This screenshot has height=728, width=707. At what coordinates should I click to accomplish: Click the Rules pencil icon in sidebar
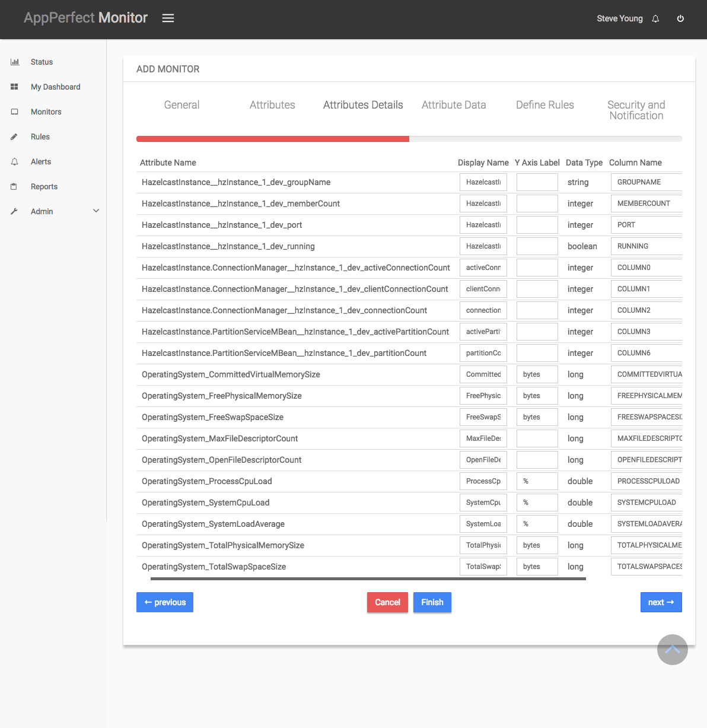click(14, 136)
